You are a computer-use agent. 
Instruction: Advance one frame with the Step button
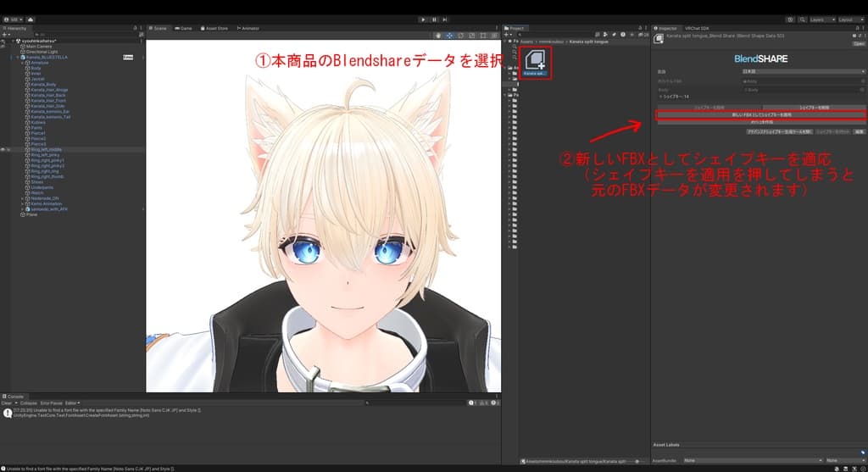tap(444, 19)
